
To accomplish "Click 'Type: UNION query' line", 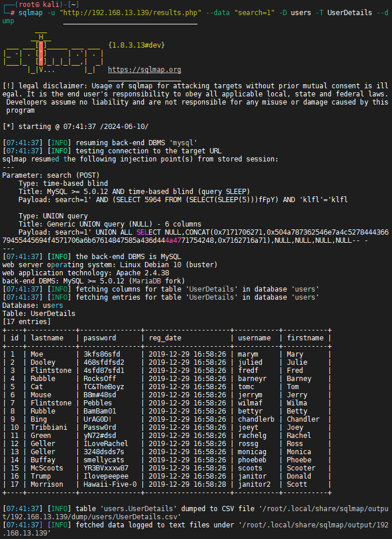I will coord(53,216).
